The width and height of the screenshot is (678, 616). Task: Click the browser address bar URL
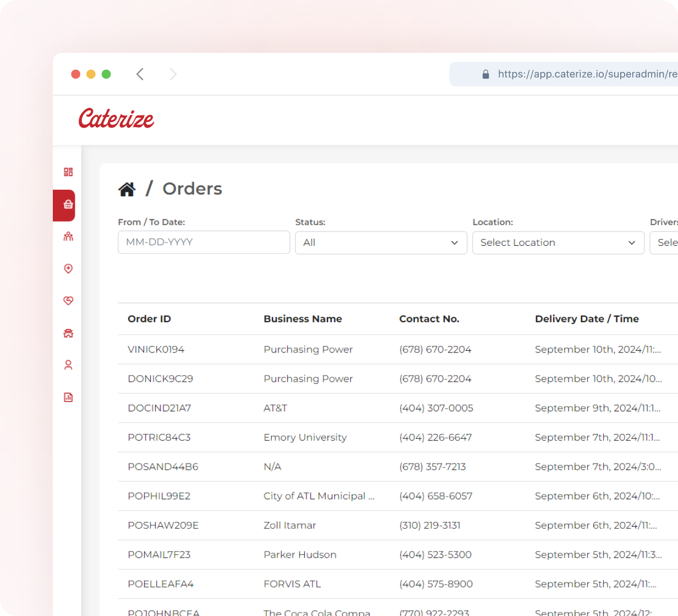[x=587, y=74]
